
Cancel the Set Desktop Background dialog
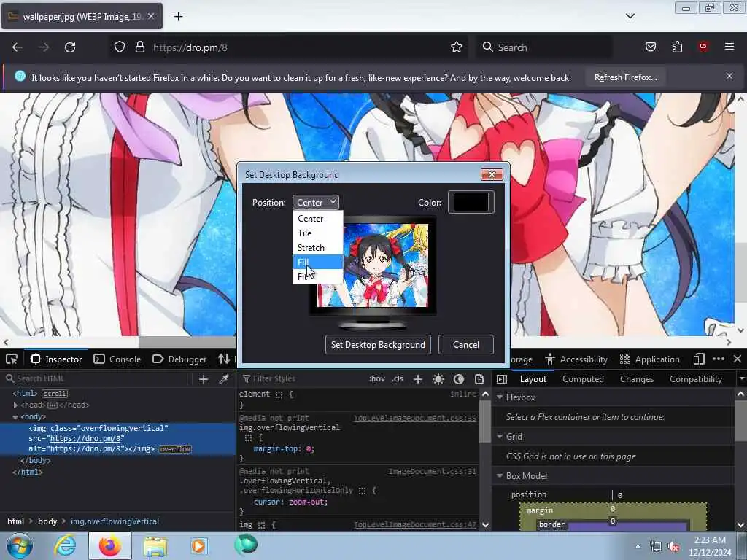click(466, 345)
